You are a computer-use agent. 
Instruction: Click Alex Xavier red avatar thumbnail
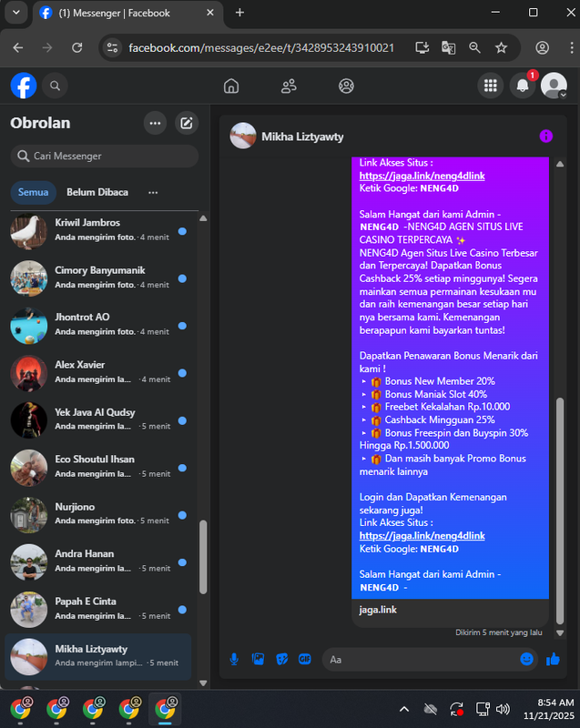tap(29, 373)
